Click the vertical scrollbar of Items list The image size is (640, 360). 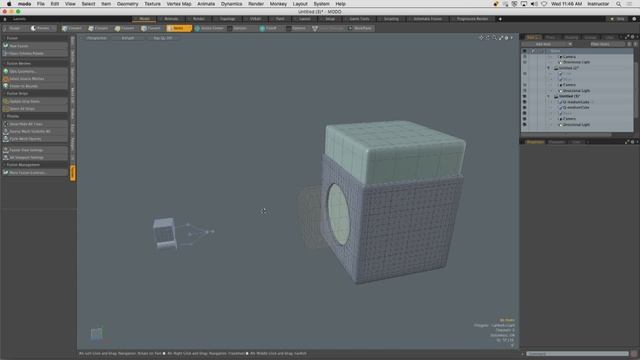click(636, 90)
